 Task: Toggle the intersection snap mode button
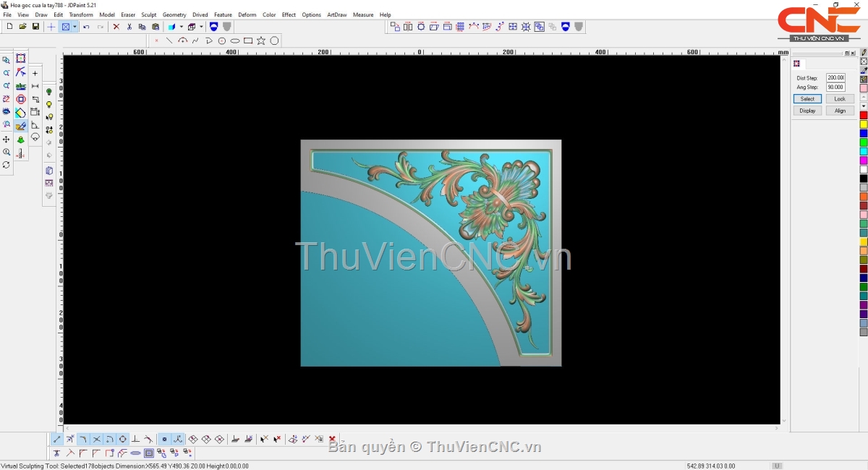96,439
